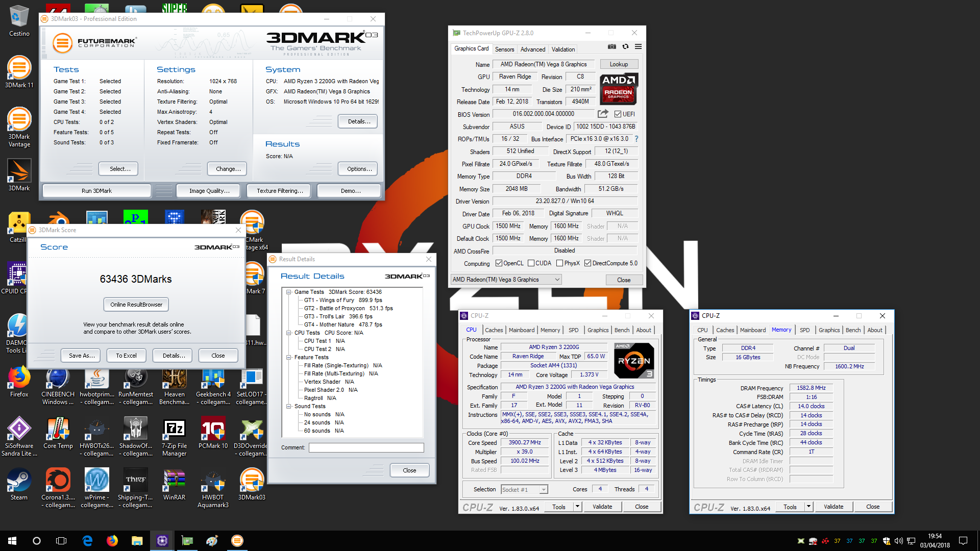Launch the Steam desktop shortcut

(19, 485)
